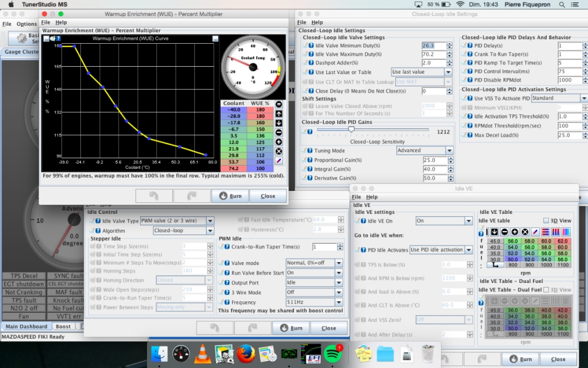Click the multiply (X) icon beside WUE table
The height and width of the screenshot is (368, 588).
(x=278, y=151)
